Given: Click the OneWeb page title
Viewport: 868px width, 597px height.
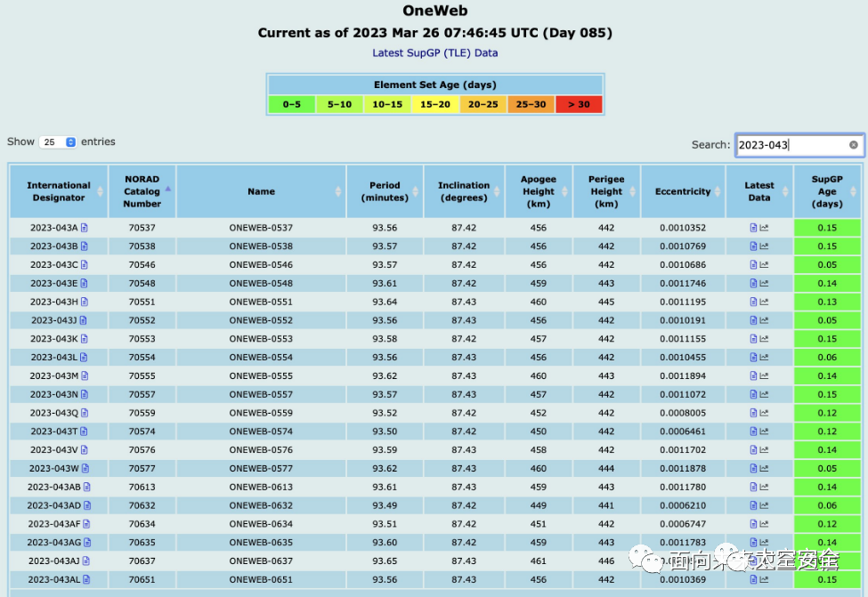Looking at the screenshot, I should 435,11.
